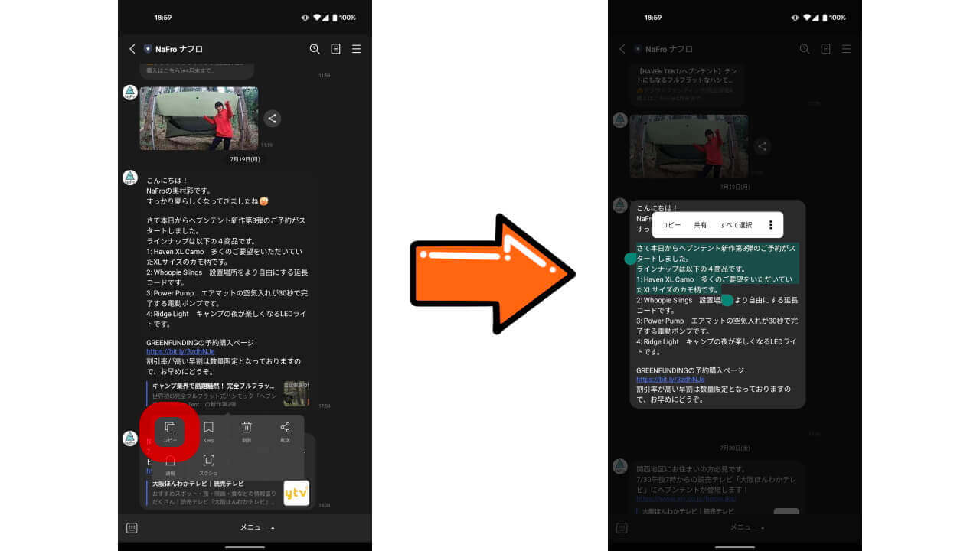
Task: Go back with the left arrow icon
Action: (x=132, y=48)
